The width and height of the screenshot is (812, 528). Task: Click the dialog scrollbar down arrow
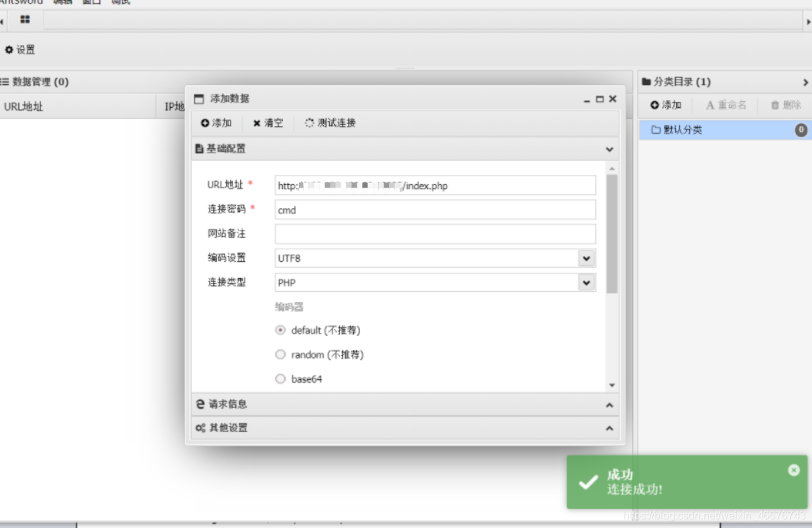click(612, 385)
